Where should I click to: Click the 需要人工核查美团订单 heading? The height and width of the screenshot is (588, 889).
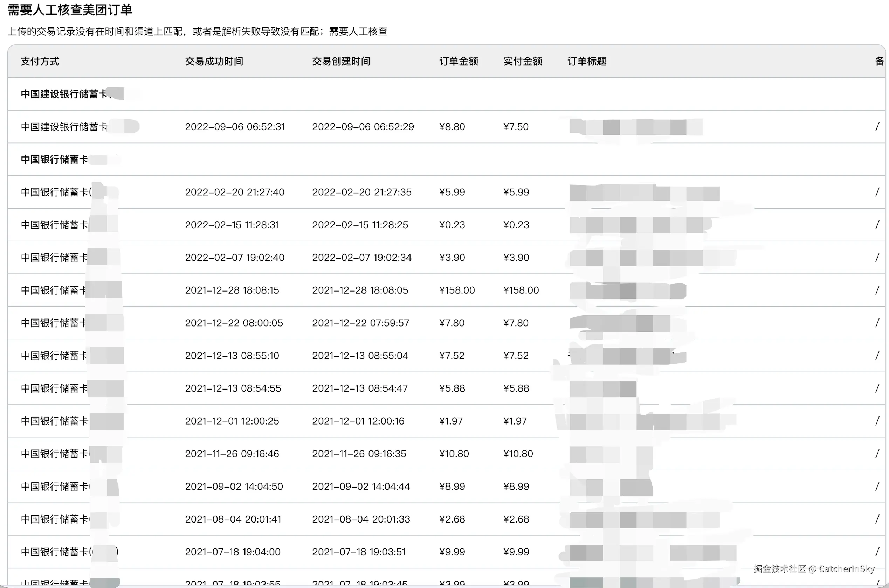tap(70, 10)
